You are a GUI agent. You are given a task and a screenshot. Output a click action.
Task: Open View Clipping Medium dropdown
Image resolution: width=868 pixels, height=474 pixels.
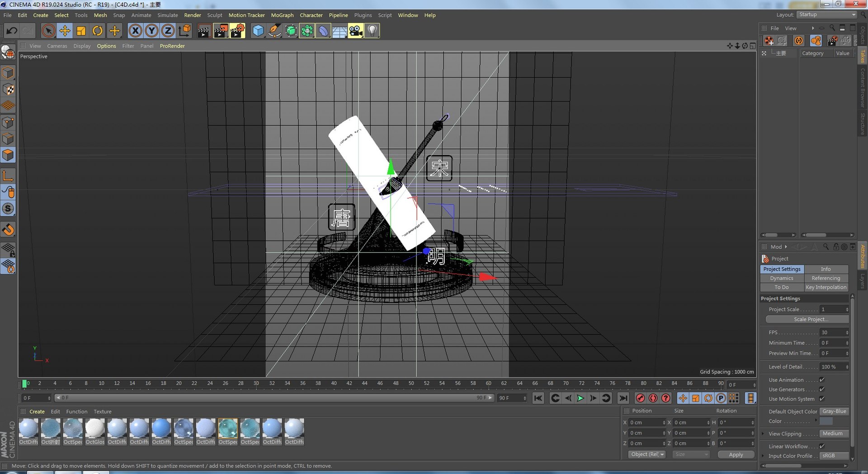click(835, 434)
